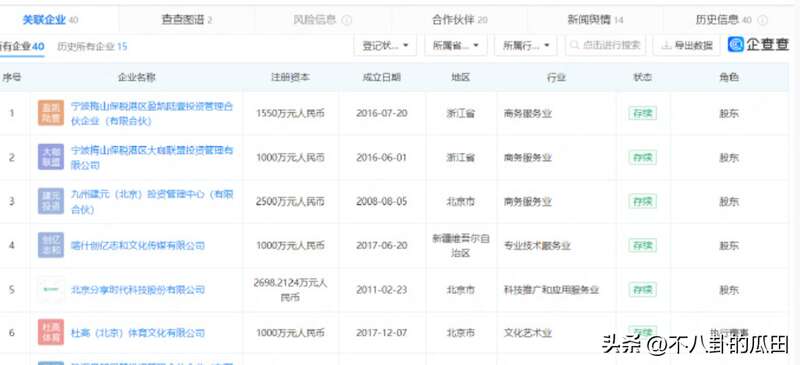
Task: Click the 存续 status tag in row 4
Action: point(642,246)
